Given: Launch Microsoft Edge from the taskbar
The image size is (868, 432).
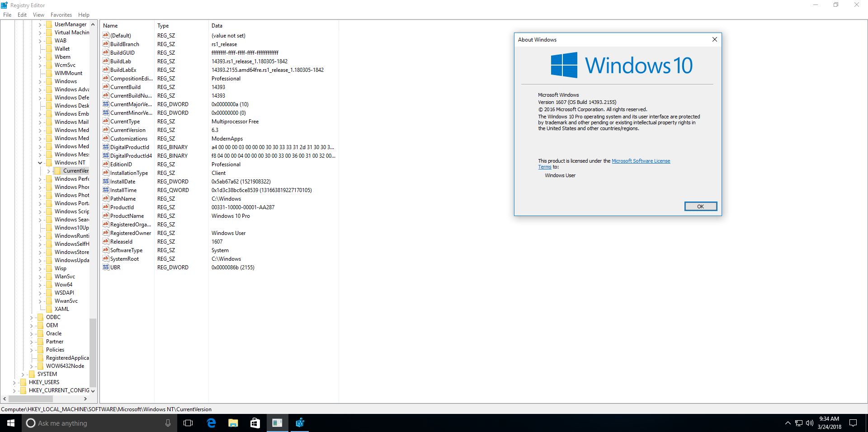Looking at the screenshot, I should click(211, 423).
